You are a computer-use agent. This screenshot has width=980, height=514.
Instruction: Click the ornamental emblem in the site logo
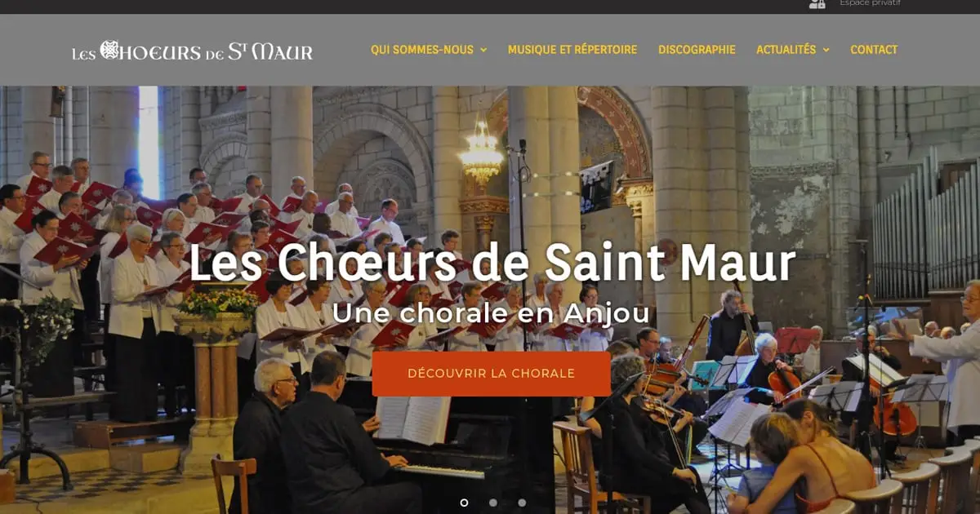click(109, 51)
